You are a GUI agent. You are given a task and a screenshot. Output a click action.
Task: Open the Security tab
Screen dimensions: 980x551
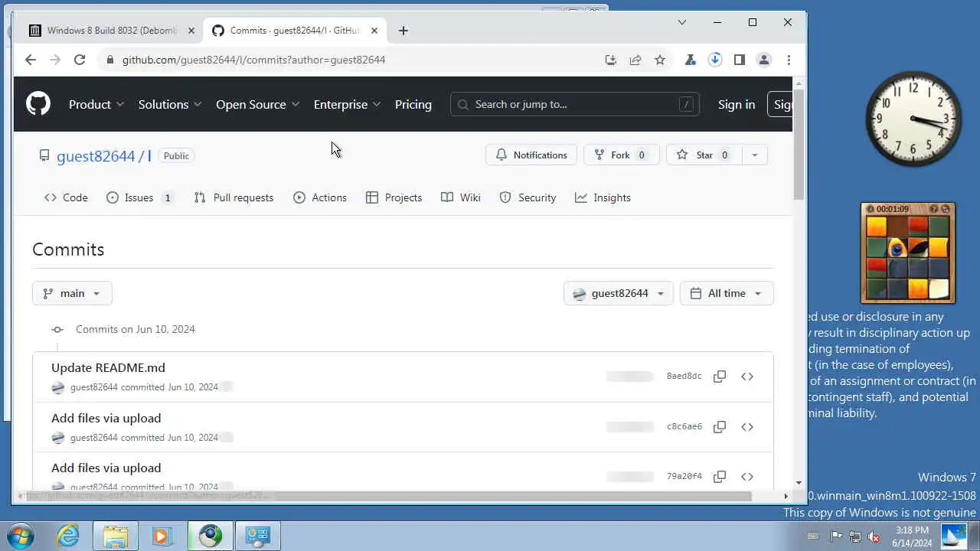(528, 197)
